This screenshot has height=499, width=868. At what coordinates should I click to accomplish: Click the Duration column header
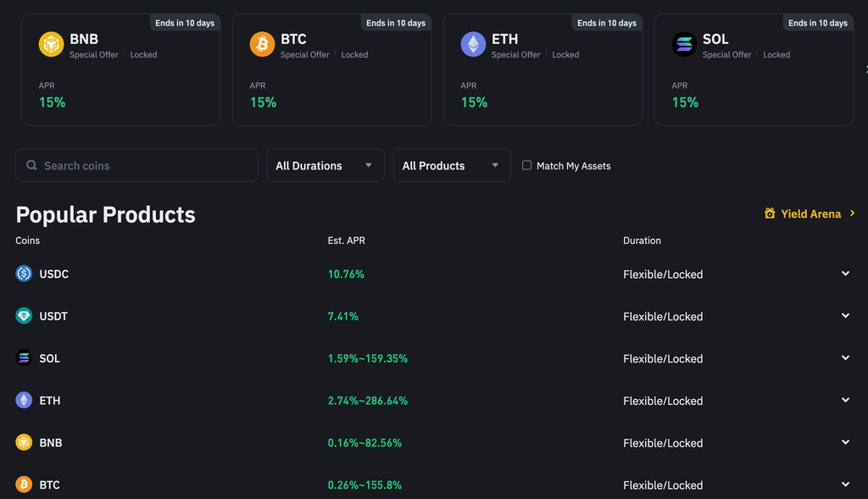[x=642, y=240]
